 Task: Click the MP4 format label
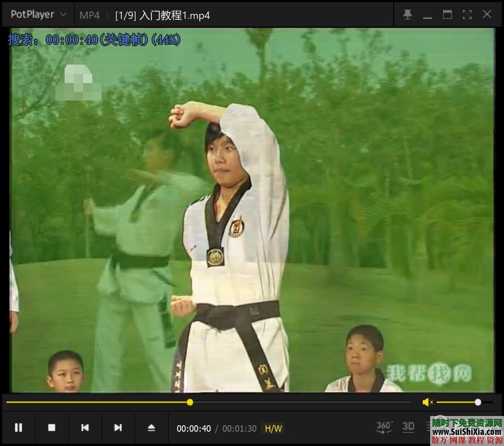pyautogui.click(x=90, y=15)
